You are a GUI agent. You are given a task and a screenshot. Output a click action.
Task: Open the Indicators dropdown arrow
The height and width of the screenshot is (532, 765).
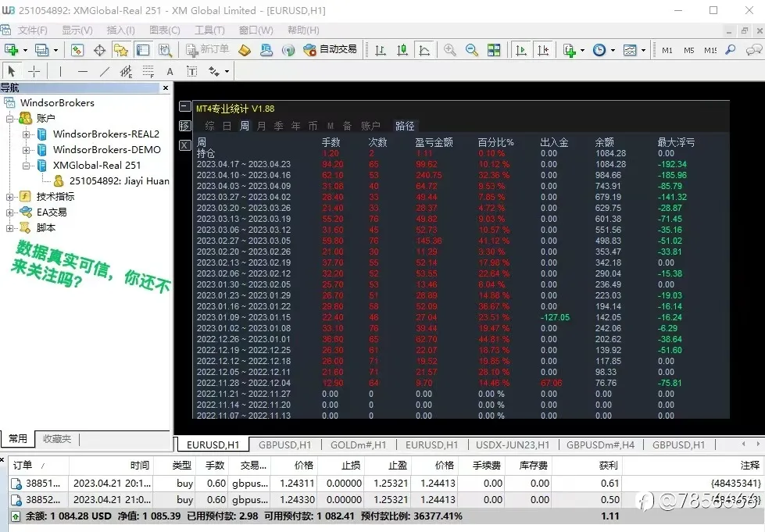pos(582,50)
